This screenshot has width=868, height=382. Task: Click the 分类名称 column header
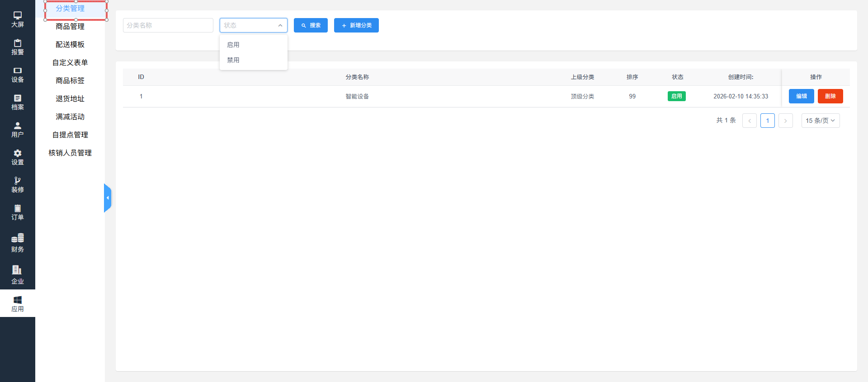click(357, 77)
